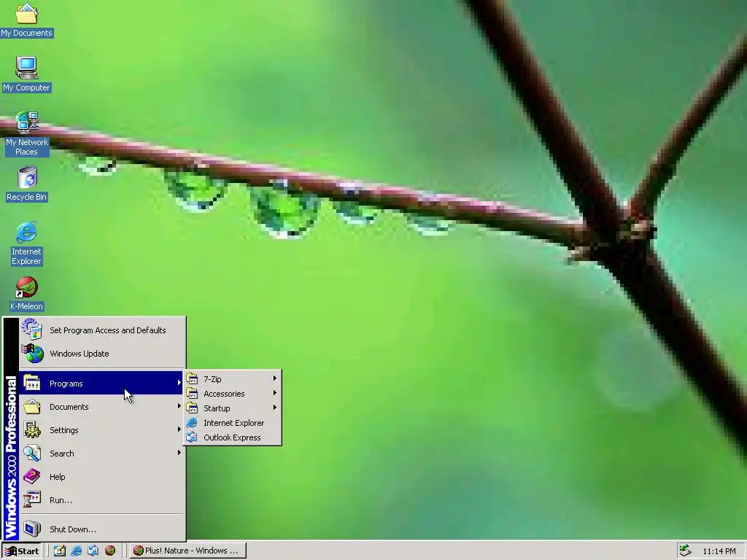Click the Search magnifier icon in Start menu
The width and height of the screenshot is (747, 560).
32,453
